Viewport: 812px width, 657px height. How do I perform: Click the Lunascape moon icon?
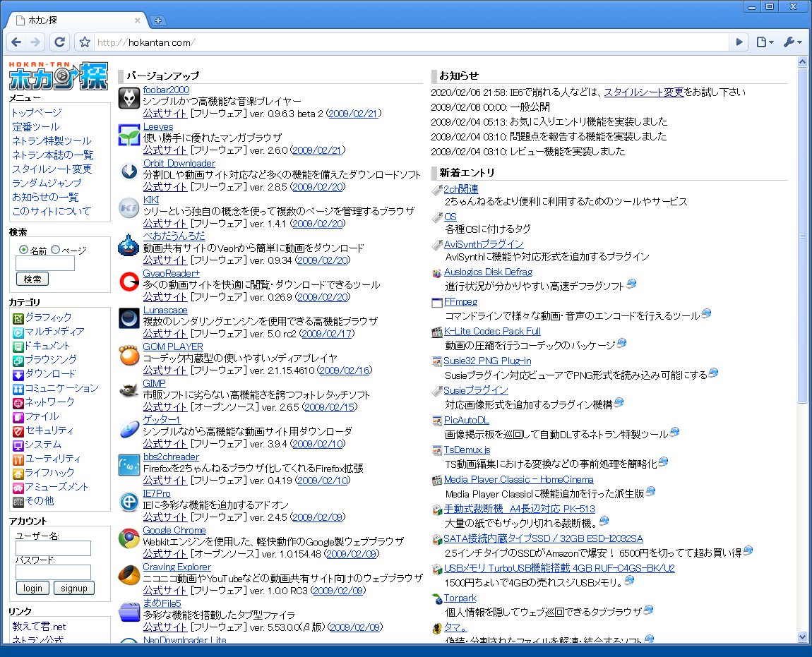pyautogui.click(x=129, y=318)
